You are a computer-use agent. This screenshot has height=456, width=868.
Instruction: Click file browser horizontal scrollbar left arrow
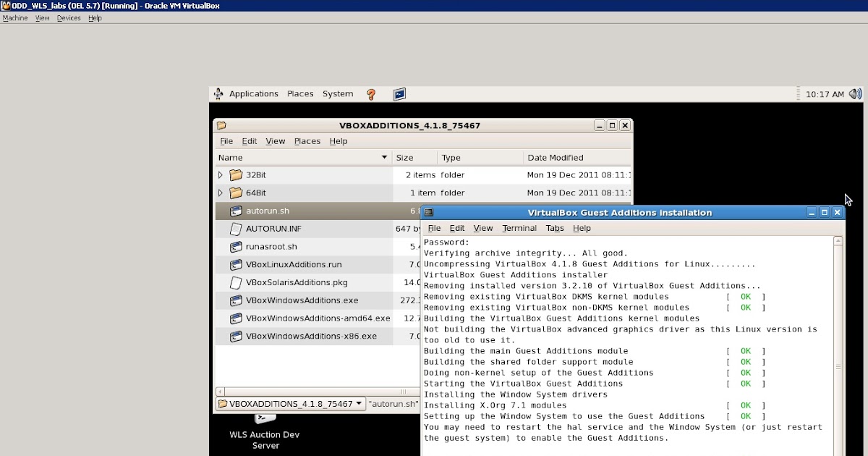click(220, 392)
